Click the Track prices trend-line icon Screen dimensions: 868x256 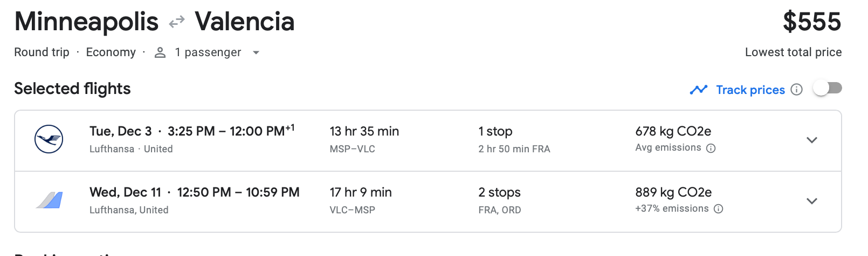point(699,90)
